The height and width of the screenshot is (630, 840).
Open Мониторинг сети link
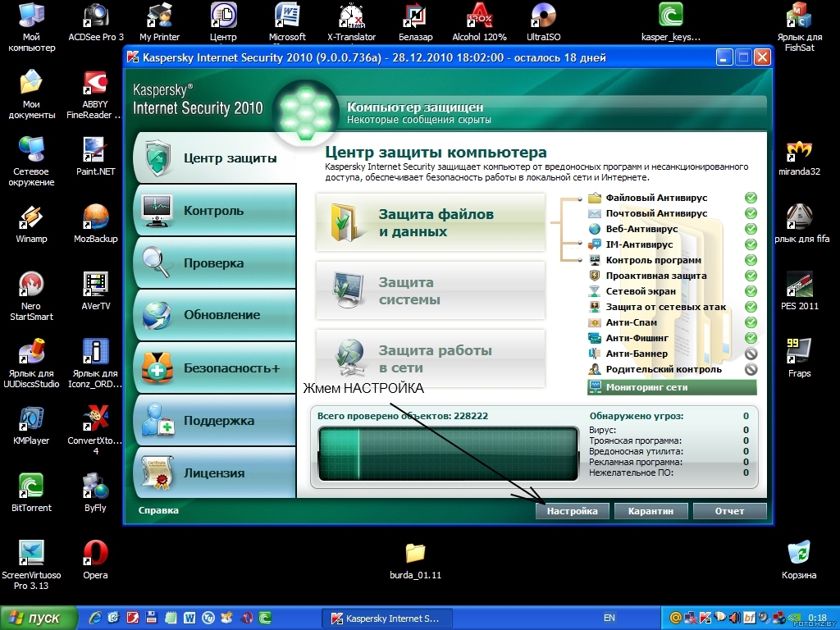673,387
